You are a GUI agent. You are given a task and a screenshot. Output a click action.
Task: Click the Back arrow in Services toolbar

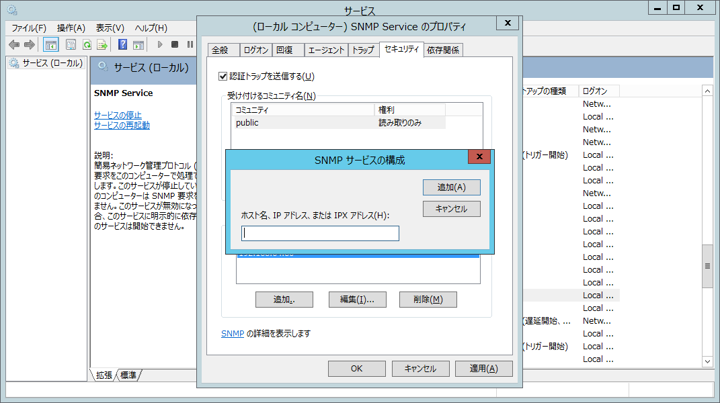point(14,45)
